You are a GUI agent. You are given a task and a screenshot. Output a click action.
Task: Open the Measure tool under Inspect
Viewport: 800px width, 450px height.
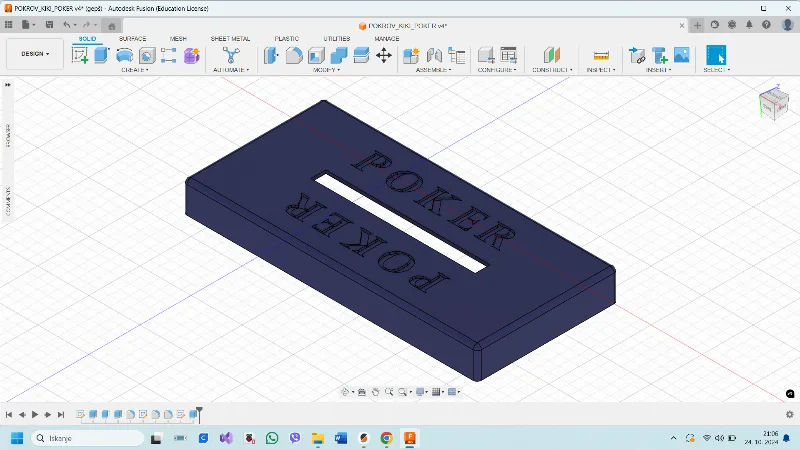click(601, 55)
